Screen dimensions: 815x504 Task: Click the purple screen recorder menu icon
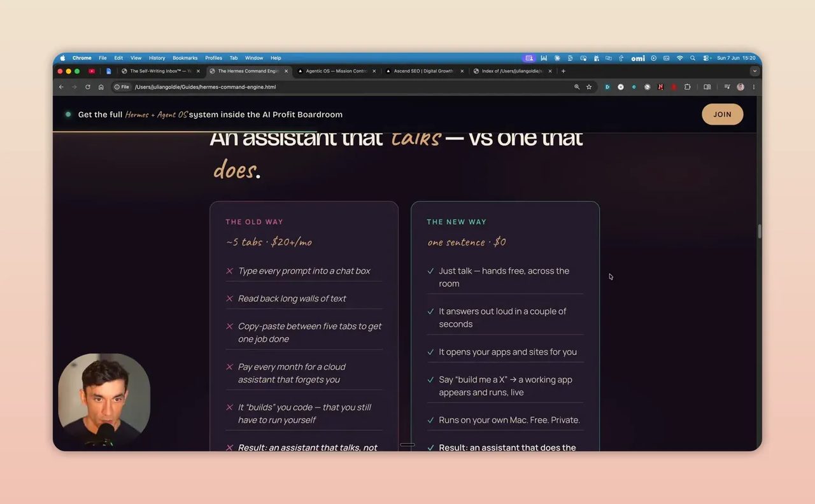[529, 58]
